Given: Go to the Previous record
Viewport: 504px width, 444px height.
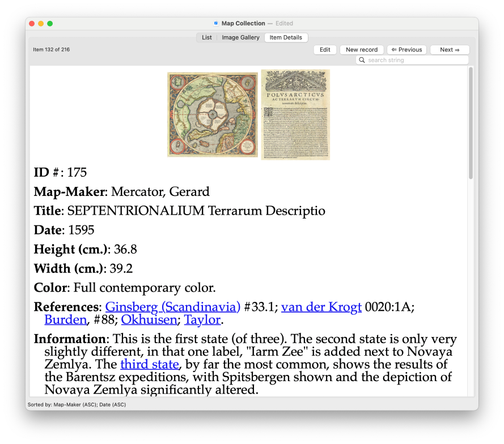Looking at the screenshot, I should (x=406, y=50).
